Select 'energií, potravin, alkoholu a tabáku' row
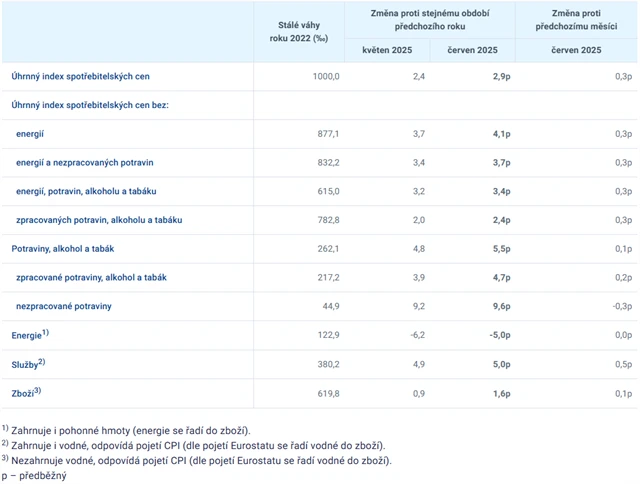The image size is (640, 484). point(87,190)
